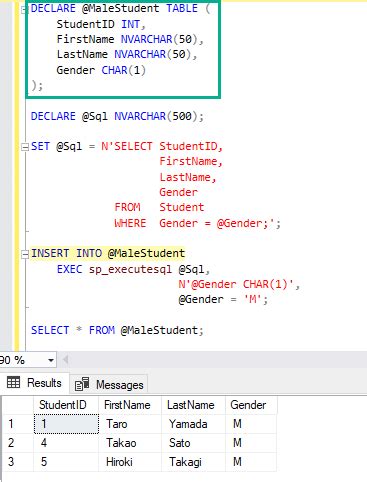Click the Sato last name cell
The width and height of the screenshot is (367, 482).
point(193,443)
